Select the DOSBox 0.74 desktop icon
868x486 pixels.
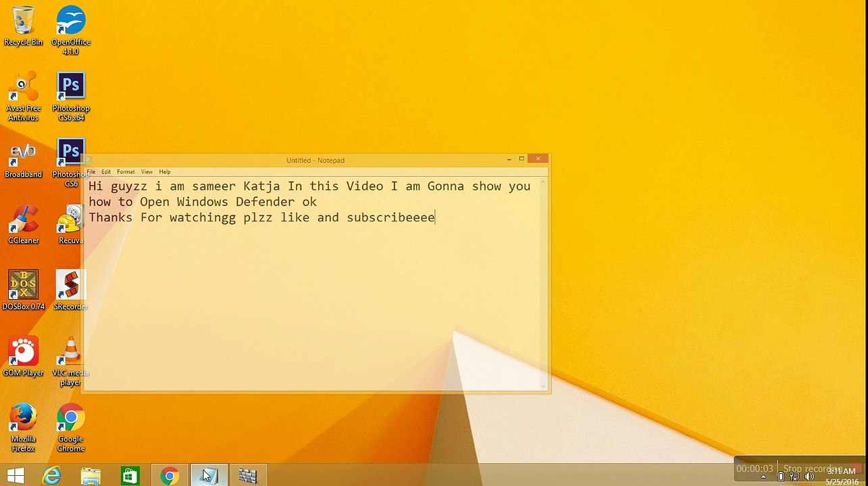point(23,290)
